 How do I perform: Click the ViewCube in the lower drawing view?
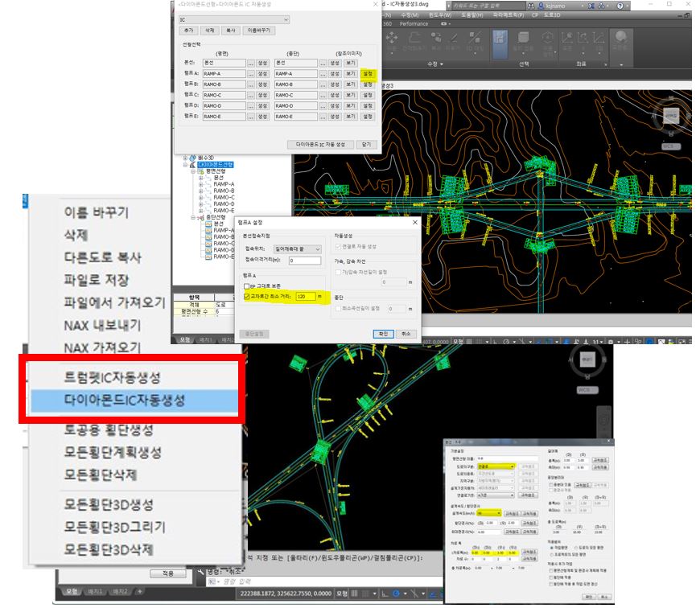587,359
